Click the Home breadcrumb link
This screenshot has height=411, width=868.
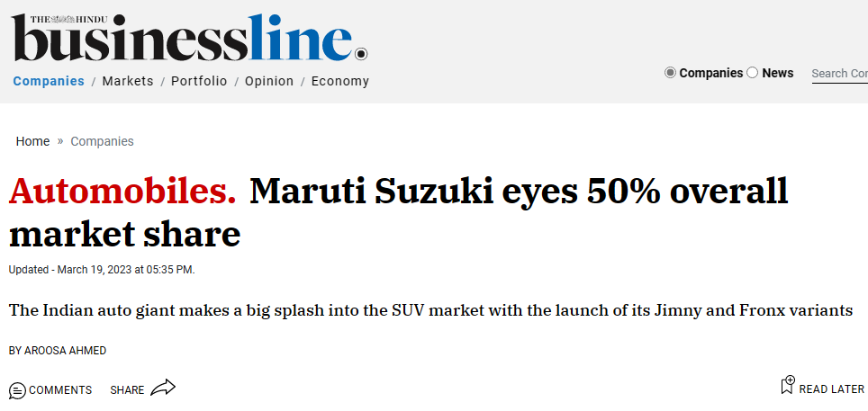(32, 141)
